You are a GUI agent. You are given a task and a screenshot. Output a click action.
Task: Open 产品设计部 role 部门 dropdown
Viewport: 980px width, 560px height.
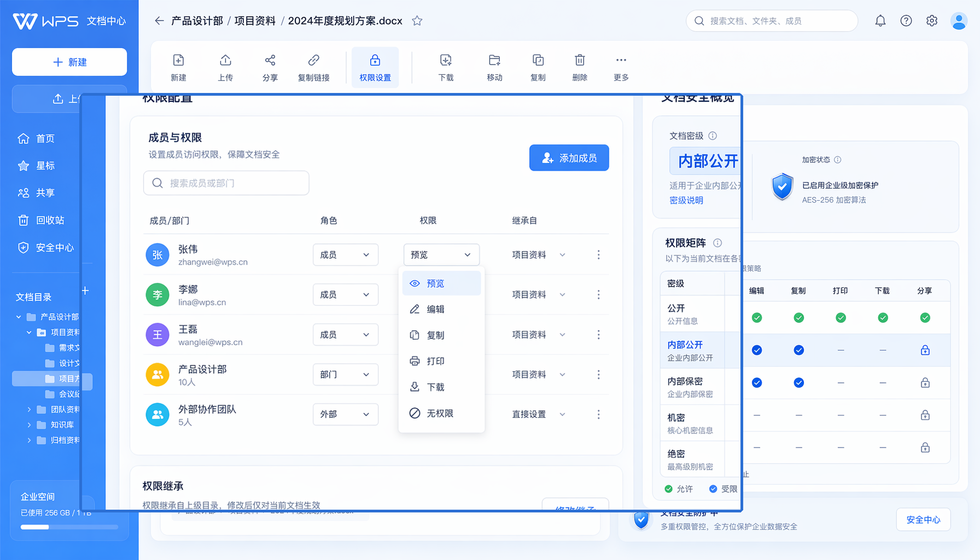point(346,375)
